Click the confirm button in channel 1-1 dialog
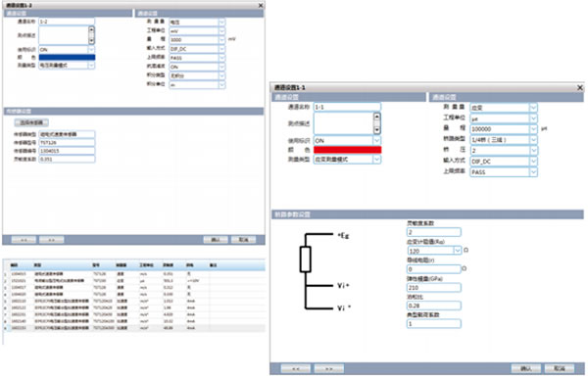The height and width of the screenshot is (378, 588). 525,368
